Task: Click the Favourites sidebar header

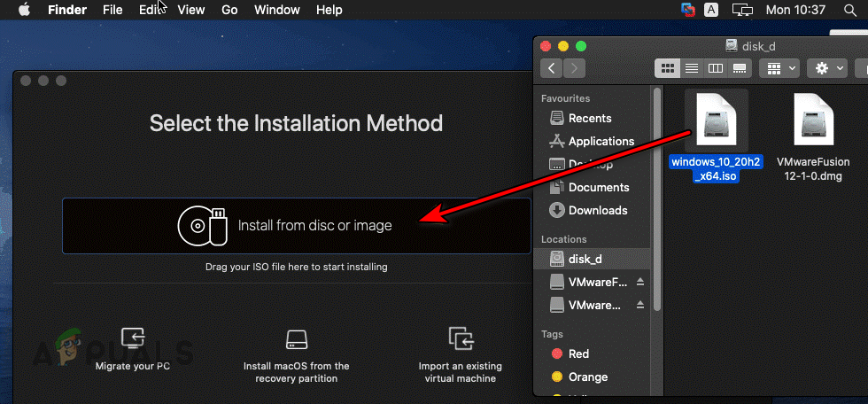Action: coord(565,98)
